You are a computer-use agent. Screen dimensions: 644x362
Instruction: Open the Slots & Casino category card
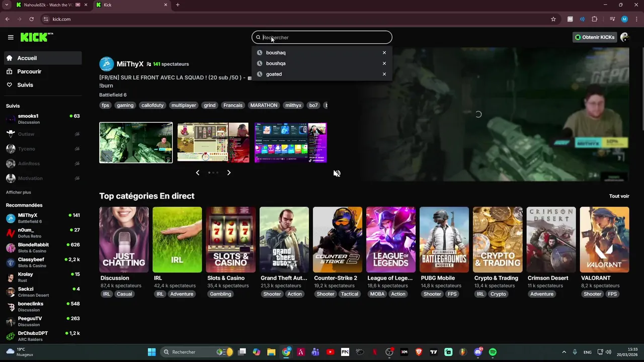click(230, 240)
